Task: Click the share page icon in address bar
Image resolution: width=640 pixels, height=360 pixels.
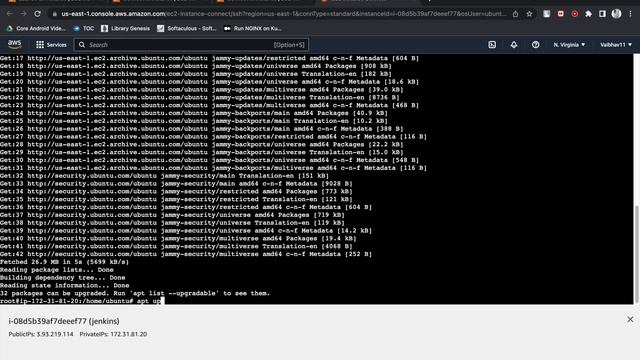Action: point(516,14)
